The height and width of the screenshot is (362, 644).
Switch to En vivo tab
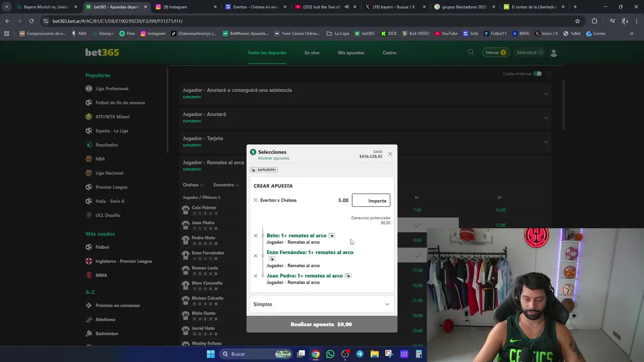pos(312,53)
